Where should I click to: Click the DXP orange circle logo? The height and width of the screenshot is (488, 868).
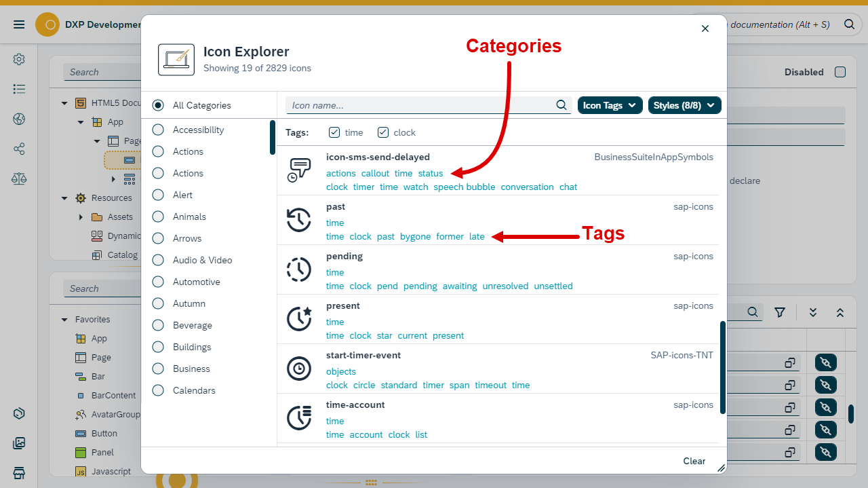pos(47,25)
